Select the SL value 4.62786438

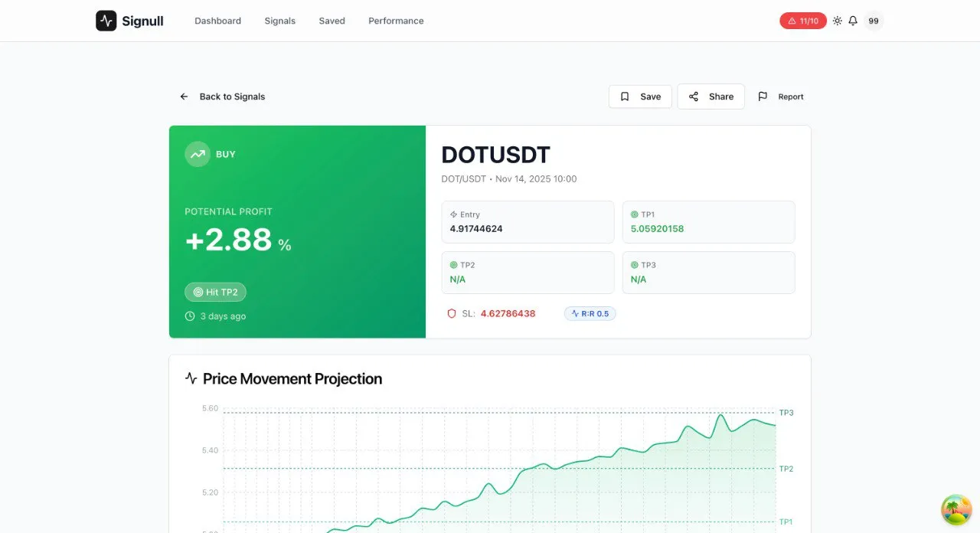pyautogui.click(x=508, y=313)
